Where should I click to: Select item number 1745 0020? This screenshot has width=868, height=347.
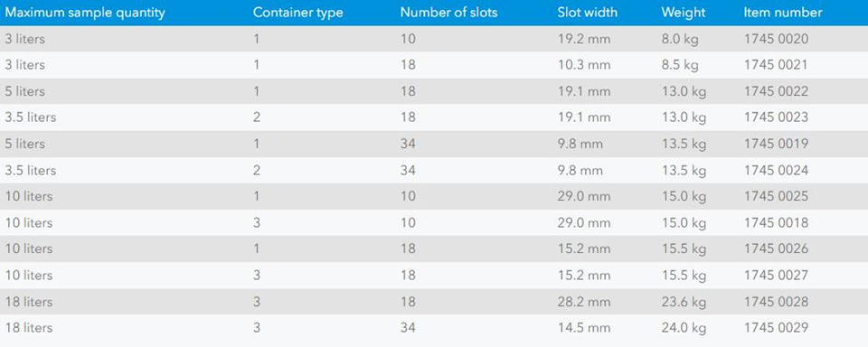pyautogui.click(x=776, y=39)
